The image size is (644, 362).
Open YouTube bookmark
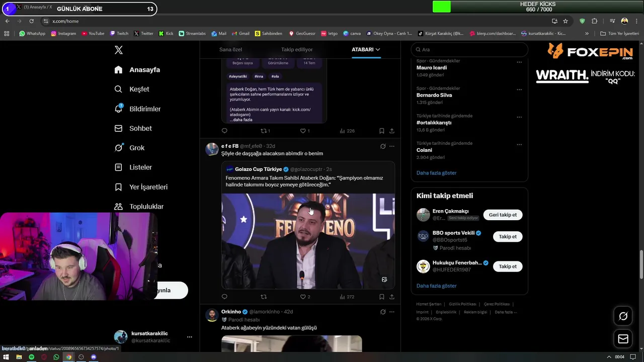click(x=93, y=34)
